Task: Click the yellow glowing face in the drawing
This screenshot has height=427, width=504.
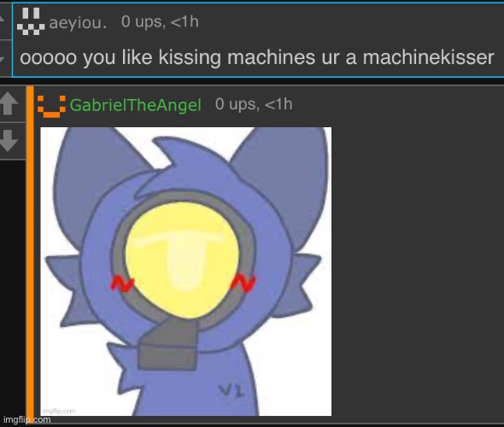Action: [x=182, y=260]
